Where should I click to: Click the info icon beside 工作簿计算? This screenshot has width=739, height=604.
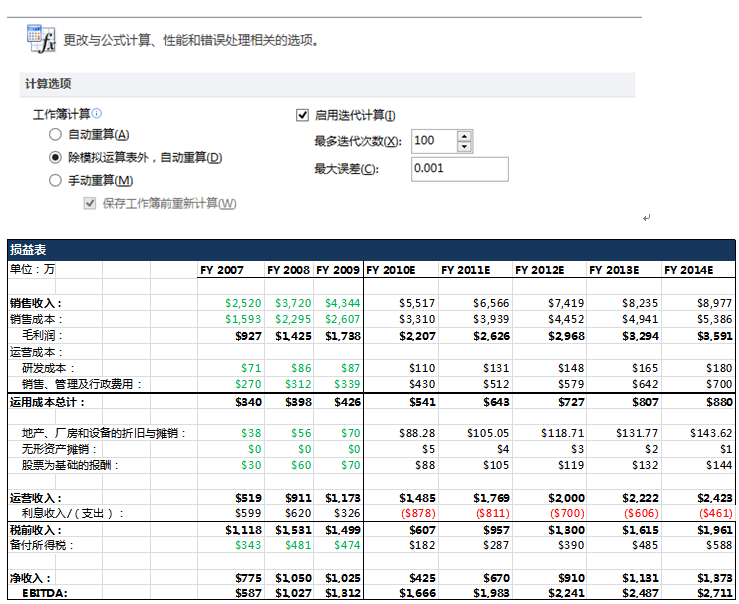[97, 114]
